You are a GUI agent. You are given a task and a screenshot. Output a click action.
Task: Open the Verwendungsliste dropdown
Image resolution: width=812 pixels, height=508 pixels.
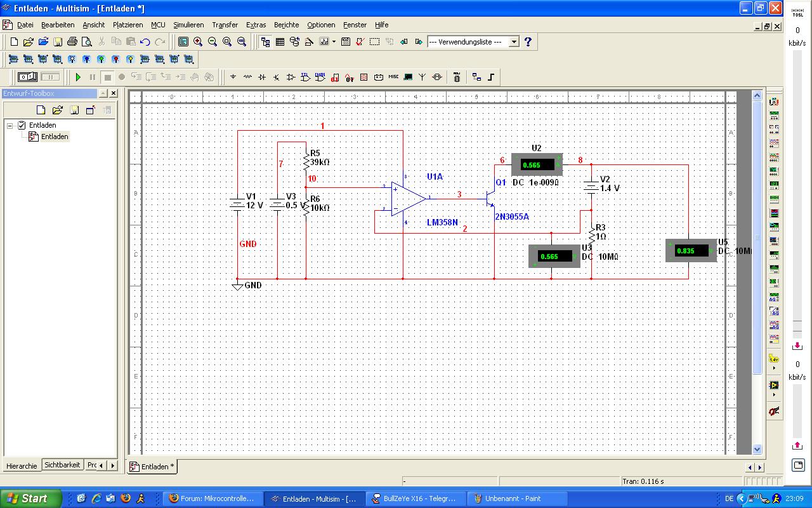tap(514, 42)
